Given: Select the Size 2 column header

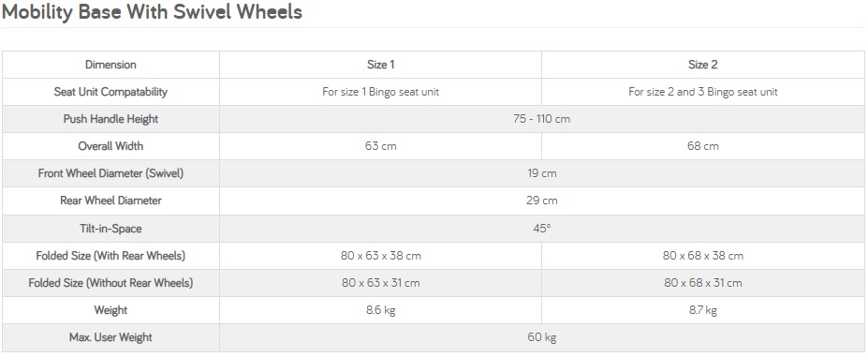Looking at the screenshot, I should pos(702,65).
